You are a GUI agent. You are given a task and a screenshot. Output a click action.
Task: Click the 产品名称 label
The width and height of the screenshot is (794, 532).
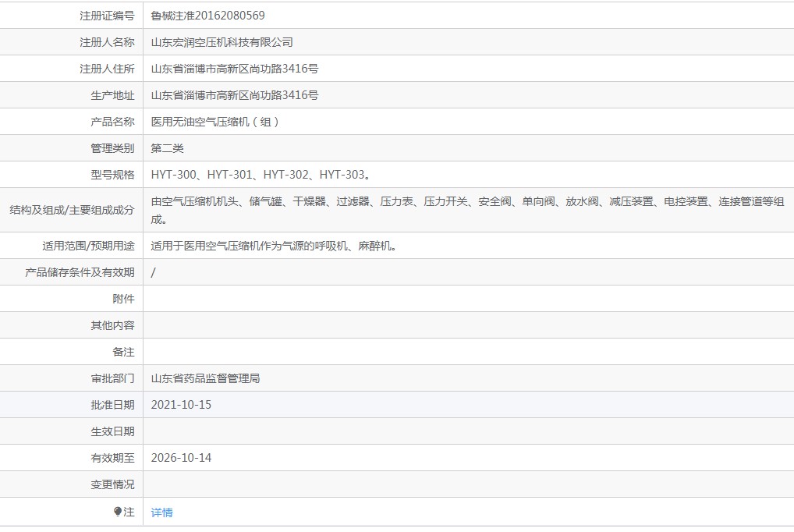pyautogui.click(x=112, y=122)
